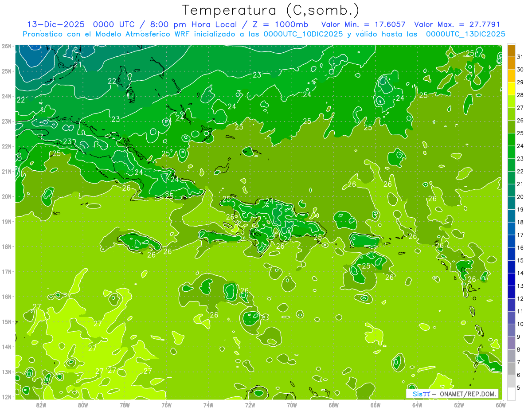The image size is (532, 411).
Task: Click the longitude axis label '72W'
Action: click(x=250, y=405)
